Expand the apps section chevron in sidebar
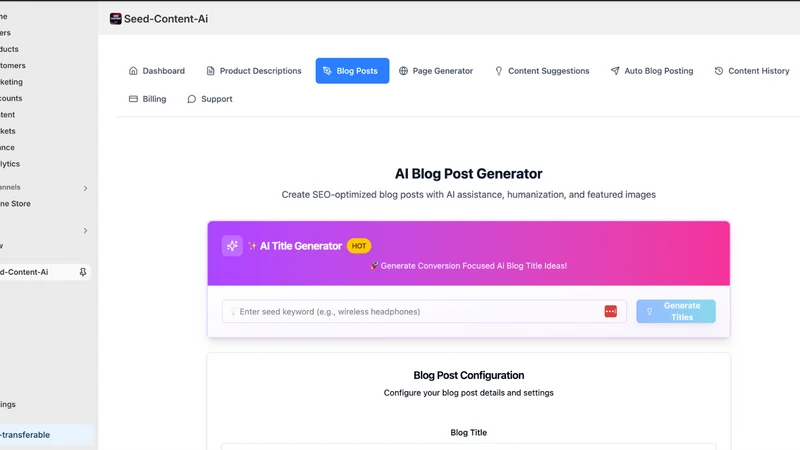The height and width of the screenshot is (450, 800). point(85,231)
